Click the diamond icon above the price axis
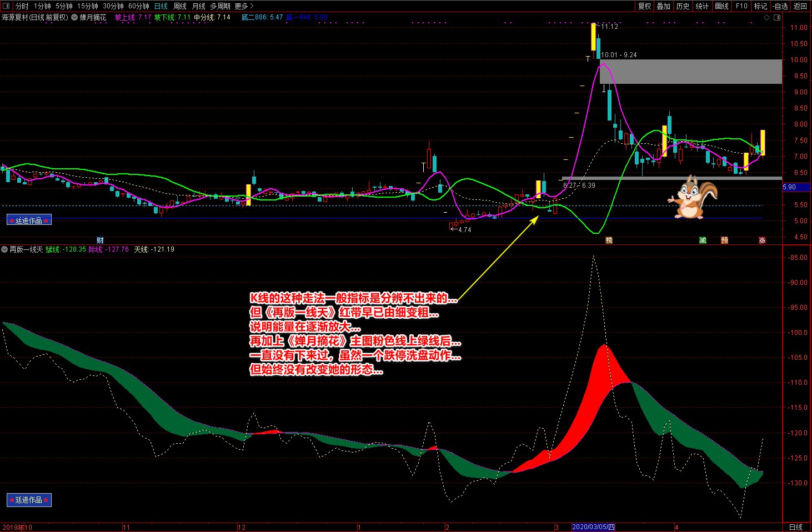Image resolution: width=812 pixels, height=532 pixels. coord(767,17)
